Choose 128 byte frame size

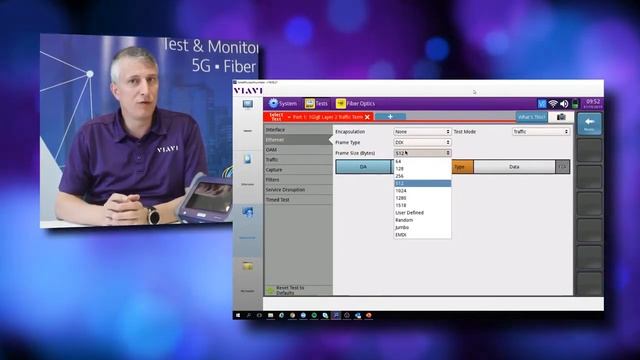pyautogui.click(x=422, y=169)
